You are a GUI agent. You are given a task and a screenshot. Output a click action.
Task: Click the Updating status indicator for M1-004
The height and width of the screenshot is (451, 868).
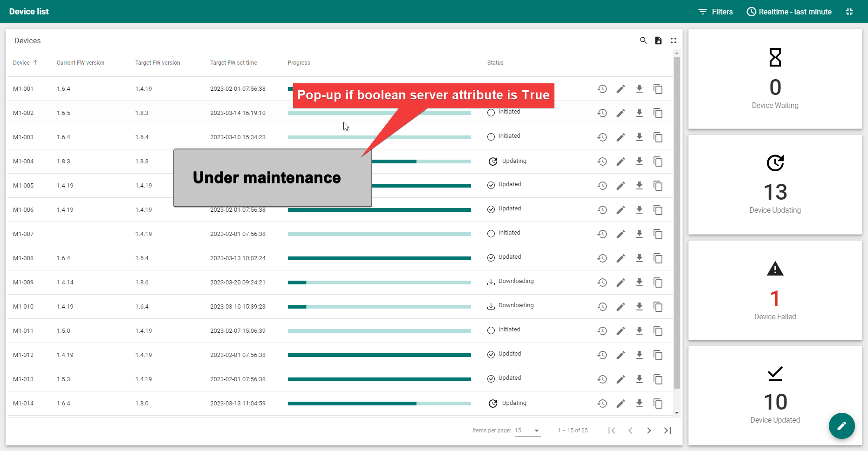coord(493,162)
